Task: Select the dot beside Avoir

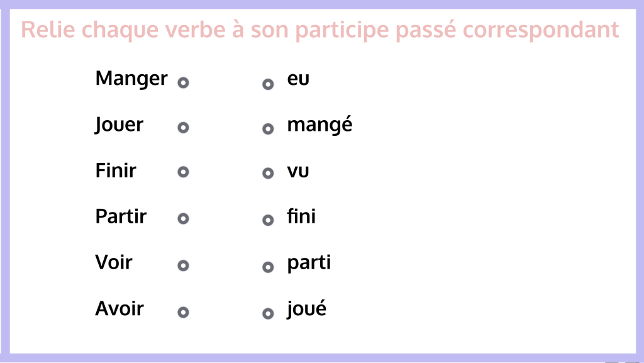Action: coord(183,312)
